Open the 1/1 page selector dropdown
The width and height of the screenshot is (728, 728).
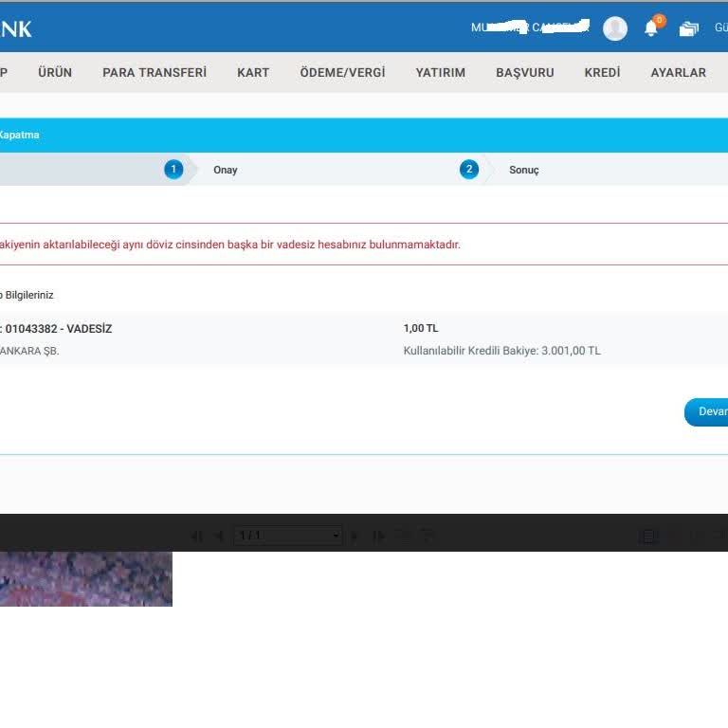[x=288, y=536]
